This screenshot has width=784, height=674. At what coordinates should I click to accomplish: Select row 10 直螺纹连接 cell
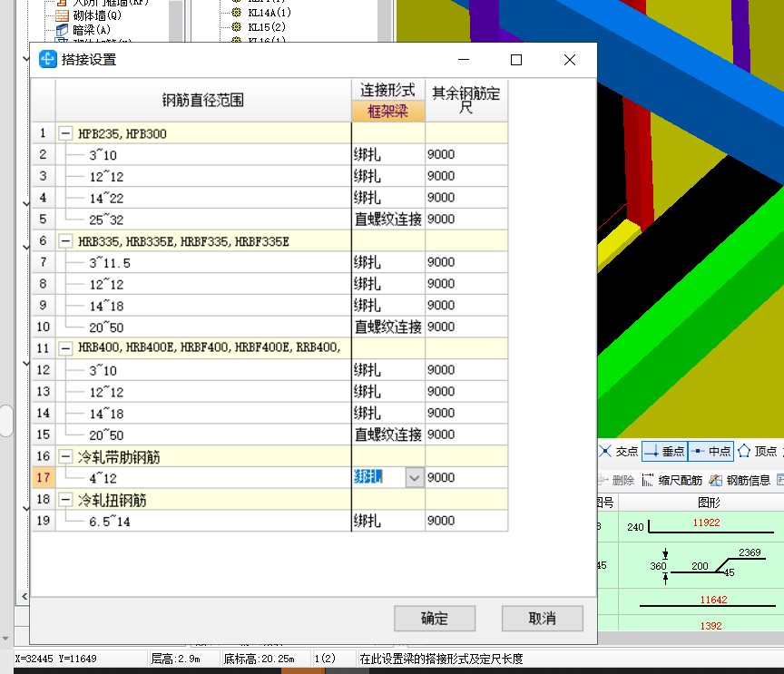tap(388, 327)
